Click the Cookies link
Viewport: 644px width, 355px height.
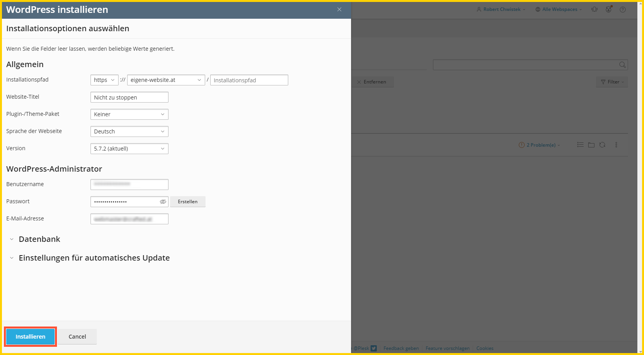point(485,348)
